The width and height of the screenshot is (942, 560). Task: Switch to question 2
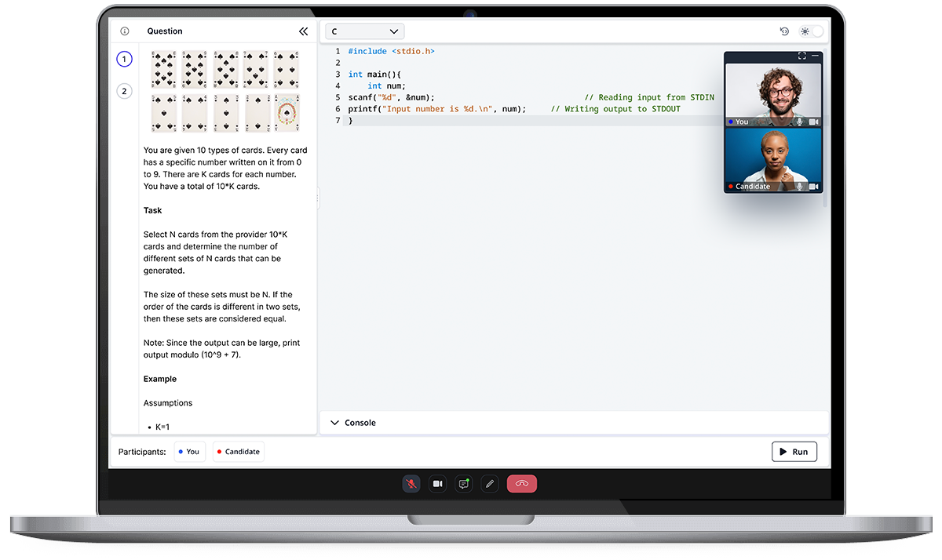[x=124, y=90]
